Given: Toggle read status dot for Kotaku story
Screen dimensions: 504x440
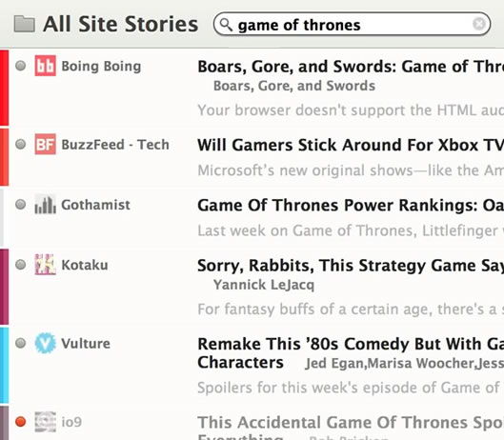Looking at the screenshot, I should 21,265.
